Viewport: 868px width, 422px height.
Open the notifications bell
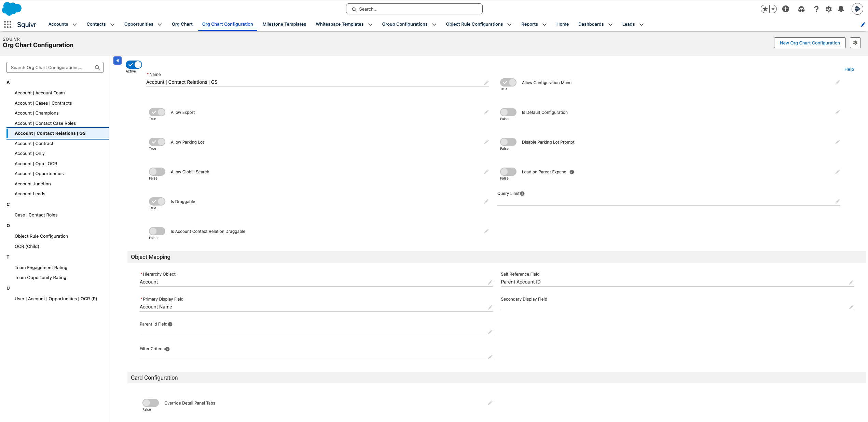(841, 9)
